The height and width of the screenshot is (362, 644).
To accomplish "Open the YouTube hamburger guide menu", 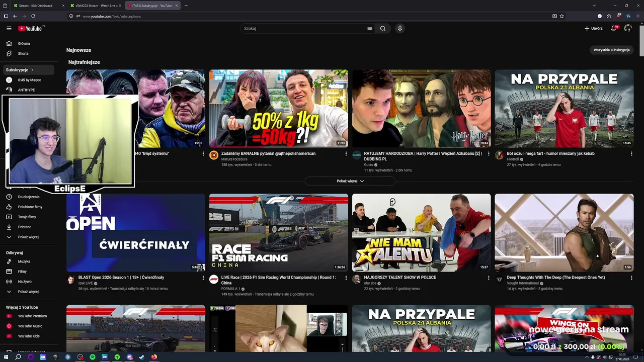I will 9,29.
